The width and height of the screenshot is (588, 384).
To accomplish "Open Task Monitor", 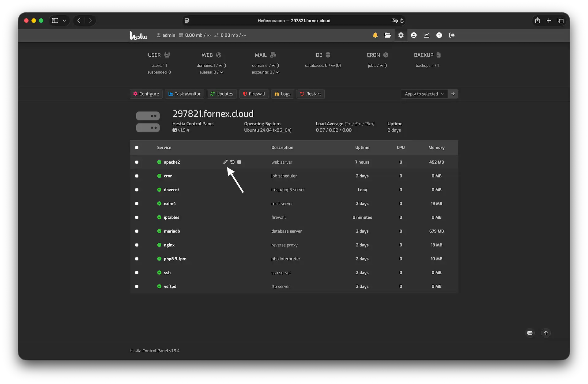I will (x=185, y=94).
